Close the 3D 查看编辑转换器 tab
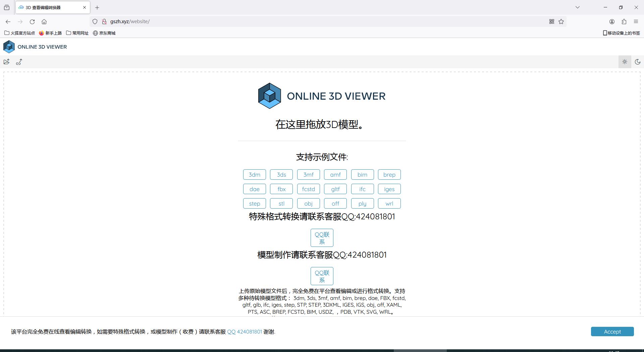This screenshot has height=352, width=644. click(x=85, y=7)
